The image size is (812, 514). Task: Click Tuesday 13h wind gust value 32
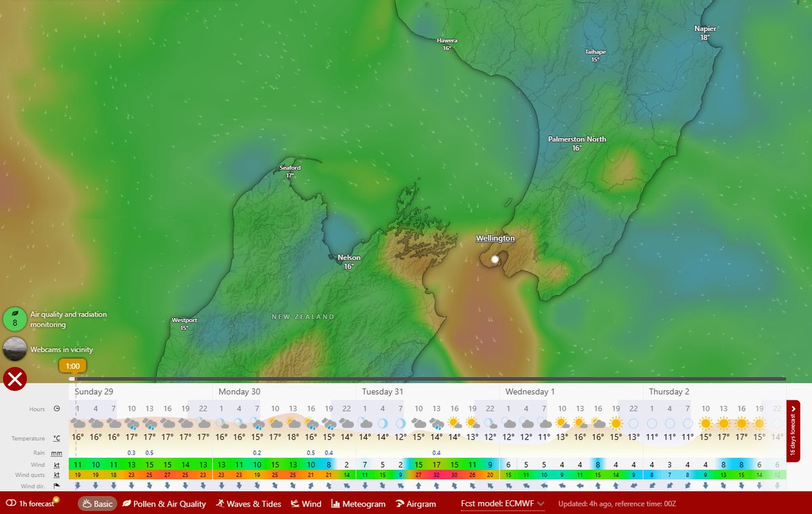tap(436, 475)
